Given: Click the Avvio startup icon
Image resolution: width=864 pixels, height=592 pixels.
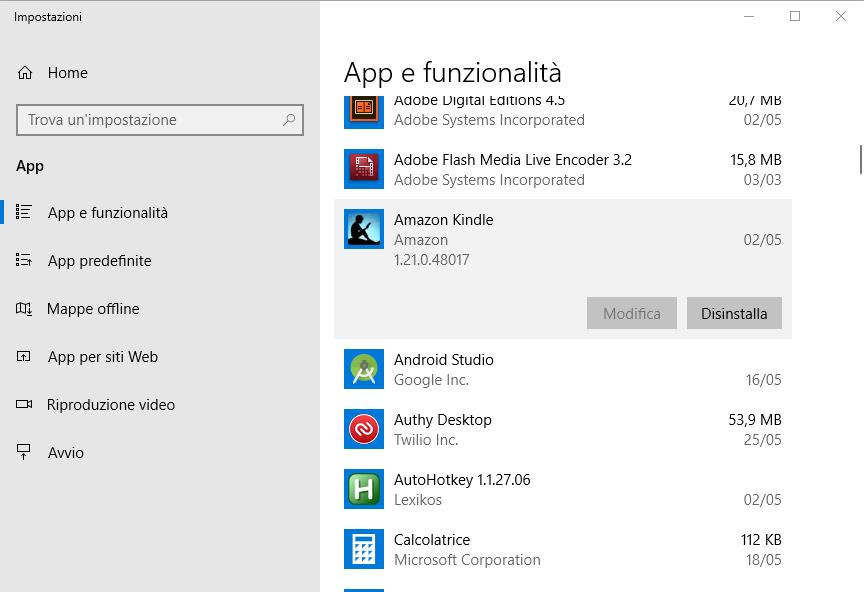Looking at the screenshot, I should click(24, 452).
